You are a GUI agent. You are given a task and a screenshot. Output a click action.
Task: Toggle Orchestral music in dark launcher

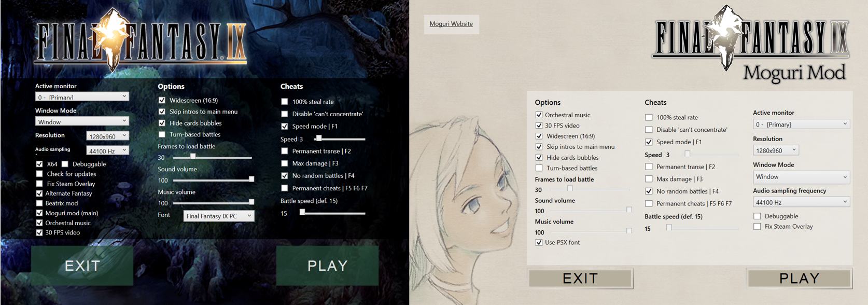[39, 223]
